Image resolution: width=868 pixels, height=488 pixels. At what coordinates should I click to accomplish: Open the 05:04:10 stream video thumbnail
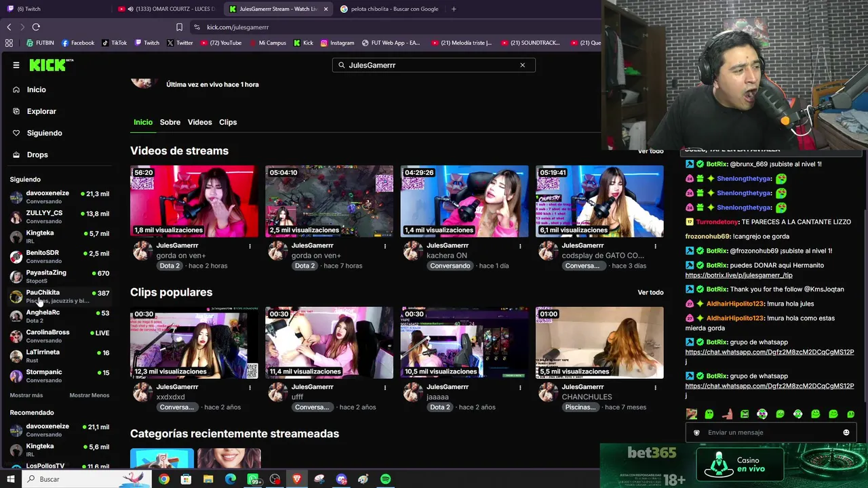coord(329,201)
